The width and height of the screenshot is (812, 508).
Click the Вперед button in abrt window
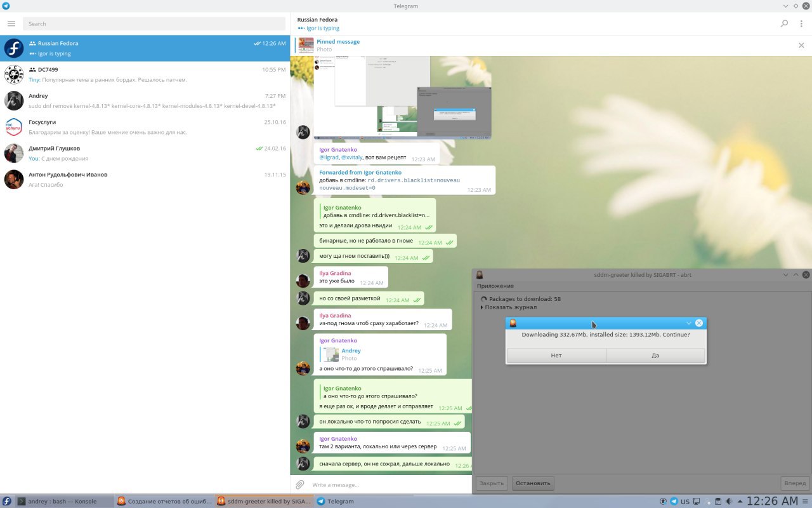click(795, 483)
